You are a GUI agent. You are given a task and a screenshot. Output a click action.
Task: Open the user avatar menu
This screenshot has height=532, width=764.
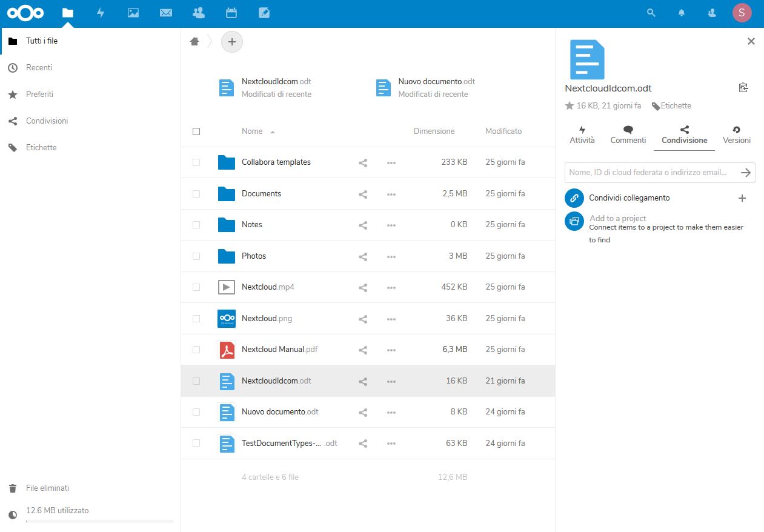742,13
